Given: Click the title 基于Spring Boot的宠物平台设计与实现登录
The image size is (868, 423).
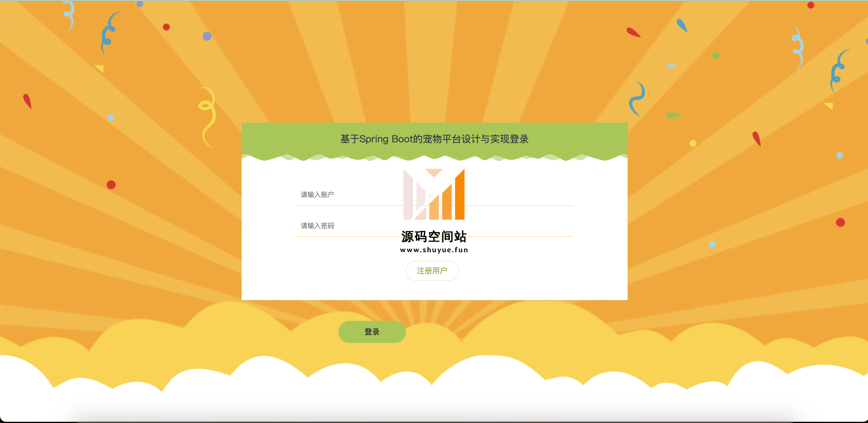Looking at the screenshot, I should 434,139.
